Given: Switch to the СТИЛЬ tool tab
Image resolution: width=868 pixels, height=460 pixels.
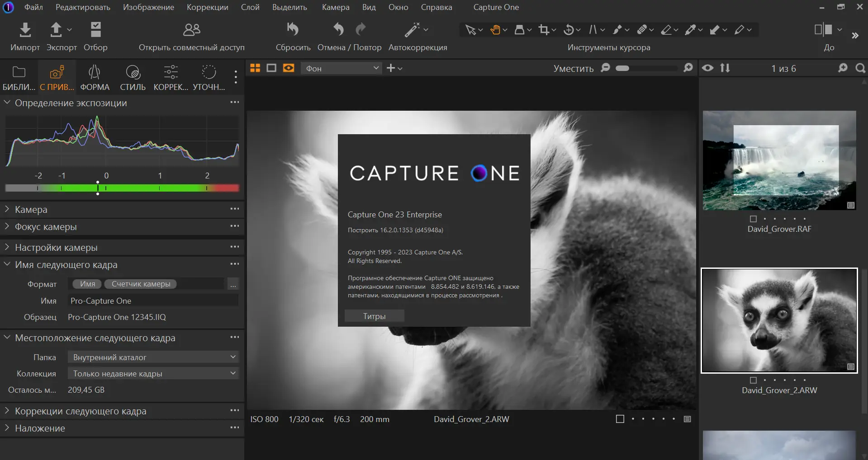Looking at the screenshot, I should (133, 78).
